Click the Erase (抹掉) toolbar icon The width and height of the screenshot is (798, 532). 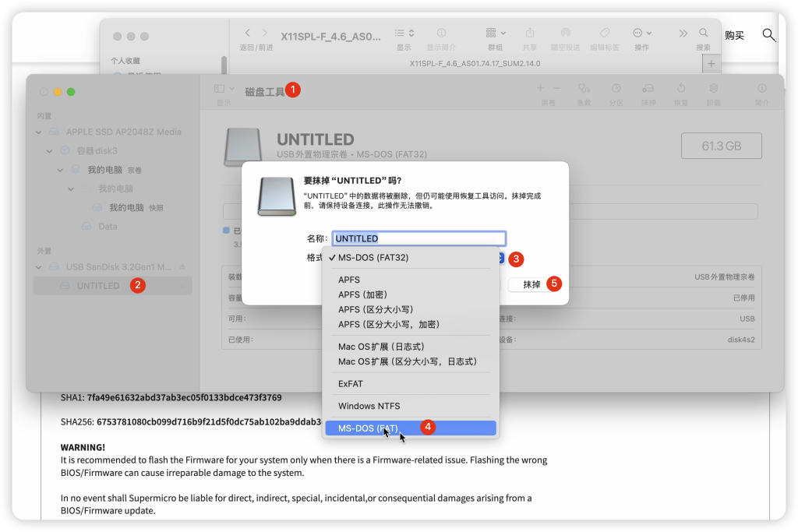click(648, 89)
